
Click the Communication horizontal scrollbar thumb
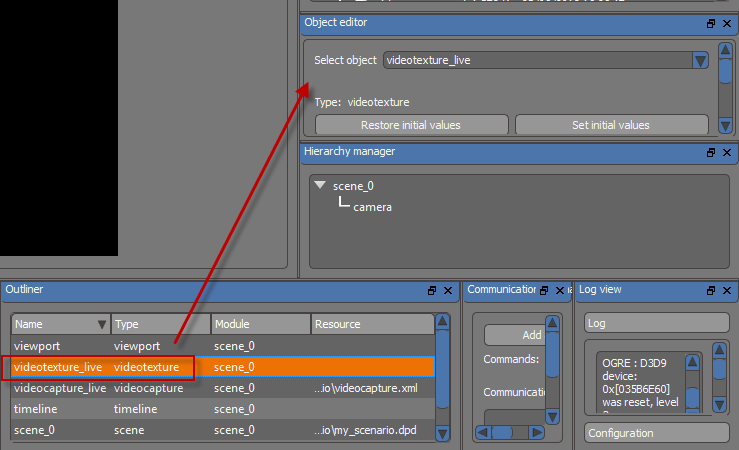pyautogui.click(x=502, y=433)
